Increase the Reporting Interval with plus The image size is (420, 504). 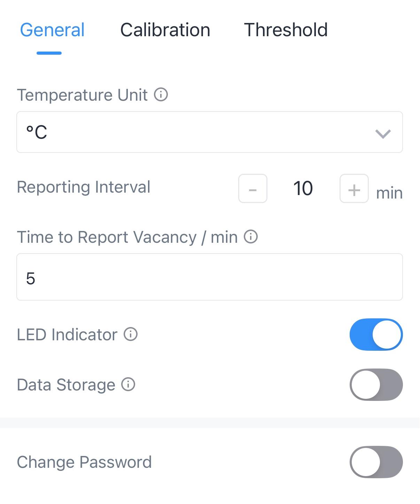354,189
